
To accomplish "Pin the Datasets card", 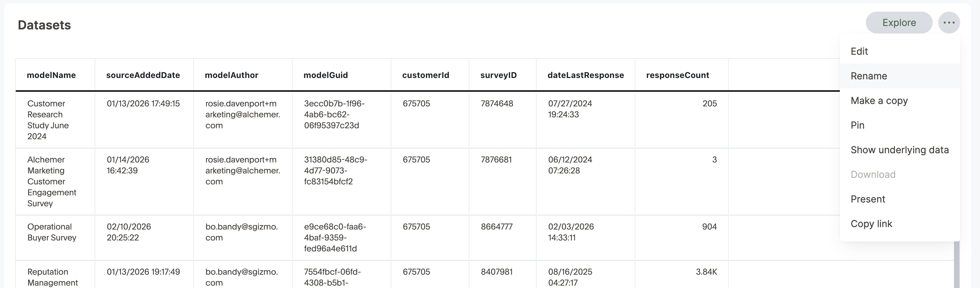I will pos(857,126).
